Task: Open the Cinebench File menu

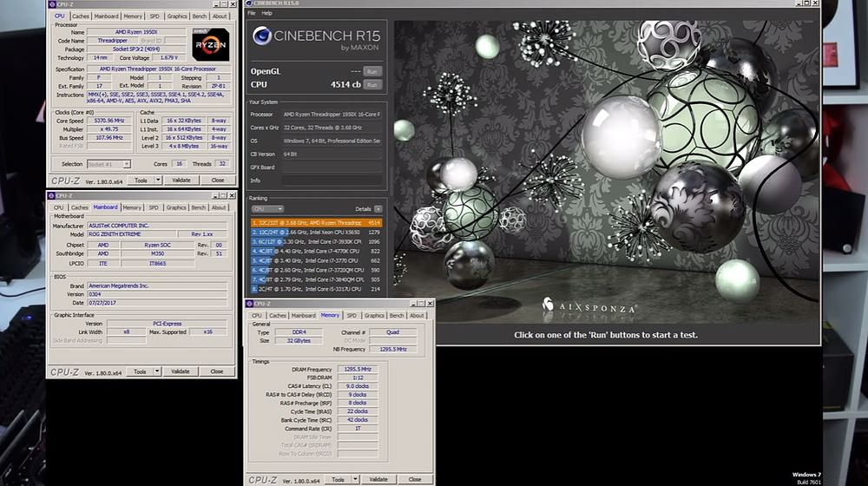Action: (x=252, y=13)
